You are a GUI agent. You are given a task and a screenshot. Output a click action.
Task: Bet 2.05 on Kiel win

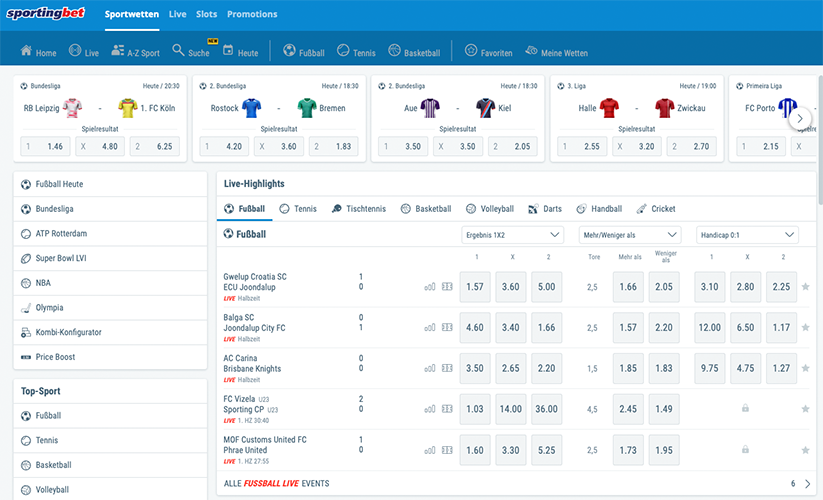point(512,146)
